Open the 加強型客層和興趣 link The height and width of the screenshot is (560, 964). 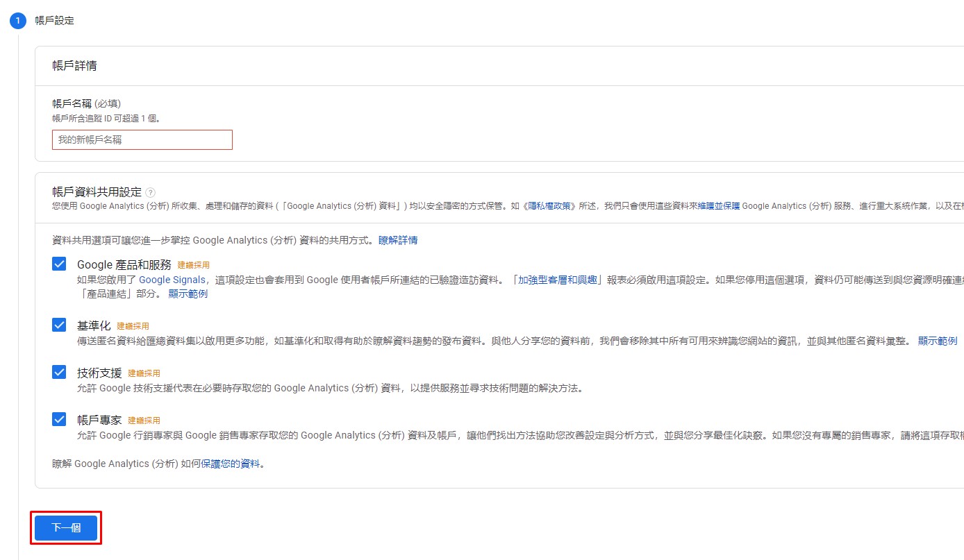coord(558,280)
